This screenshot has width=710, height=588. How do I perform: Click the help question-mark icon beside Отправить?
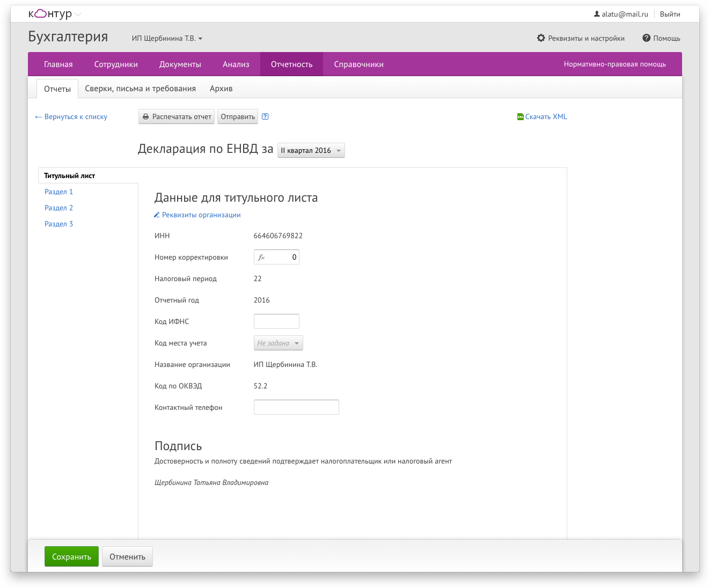pyautogui.click(x=265, y=116)
